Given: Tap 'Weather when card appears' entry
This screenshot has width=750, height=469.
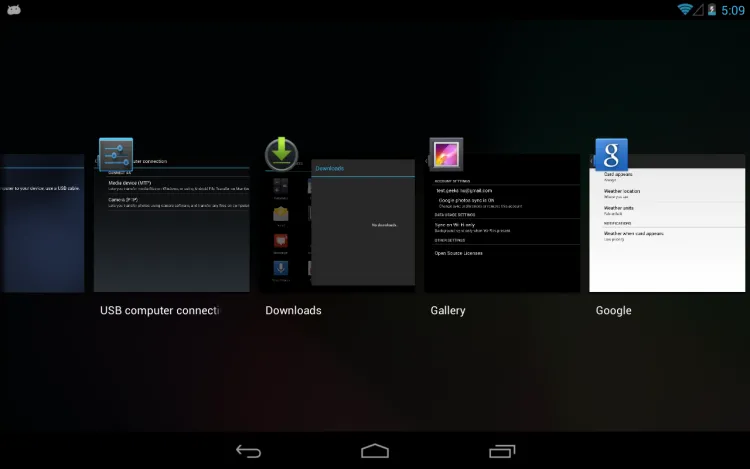Looking at the screenshot, I should [x=633, y=236].
